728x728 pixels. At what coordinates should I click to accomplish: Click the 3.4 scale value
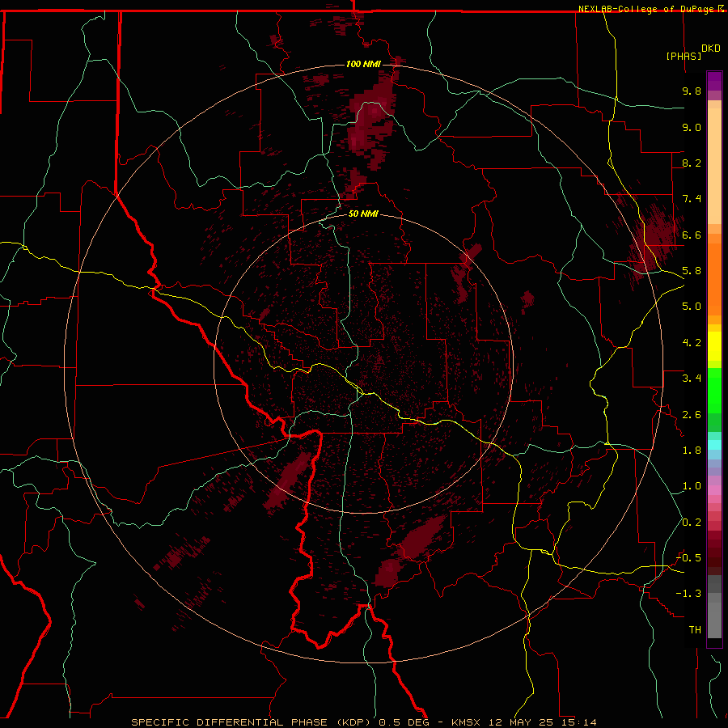692,379
